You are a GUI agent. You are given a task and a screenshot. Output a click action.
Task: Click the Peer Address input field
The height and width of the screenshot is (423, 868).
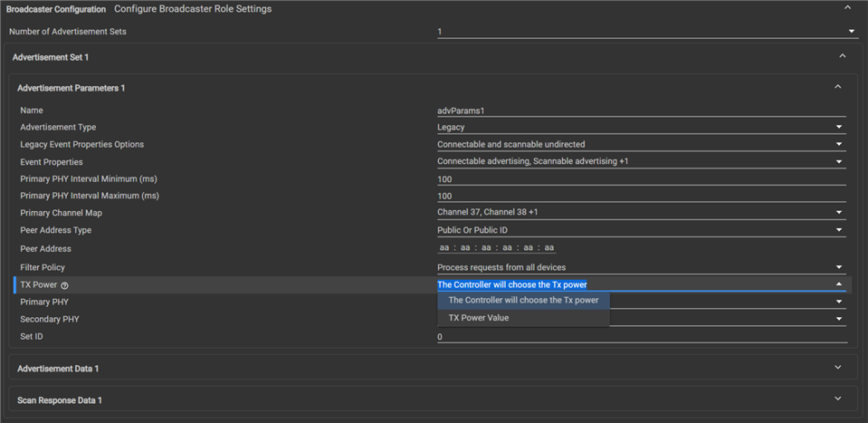click(497, 248)
